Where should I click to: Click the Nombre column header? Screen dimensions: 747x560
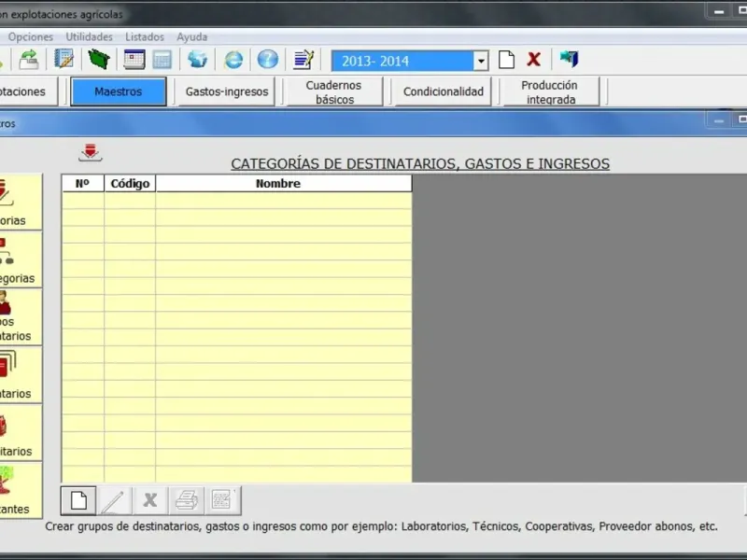click(x=284, y=183)
